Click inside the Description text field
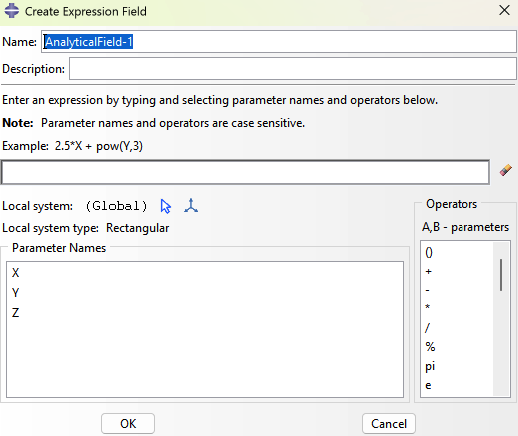The height and width of the screenshot is (436, 518). coord(293,69)
